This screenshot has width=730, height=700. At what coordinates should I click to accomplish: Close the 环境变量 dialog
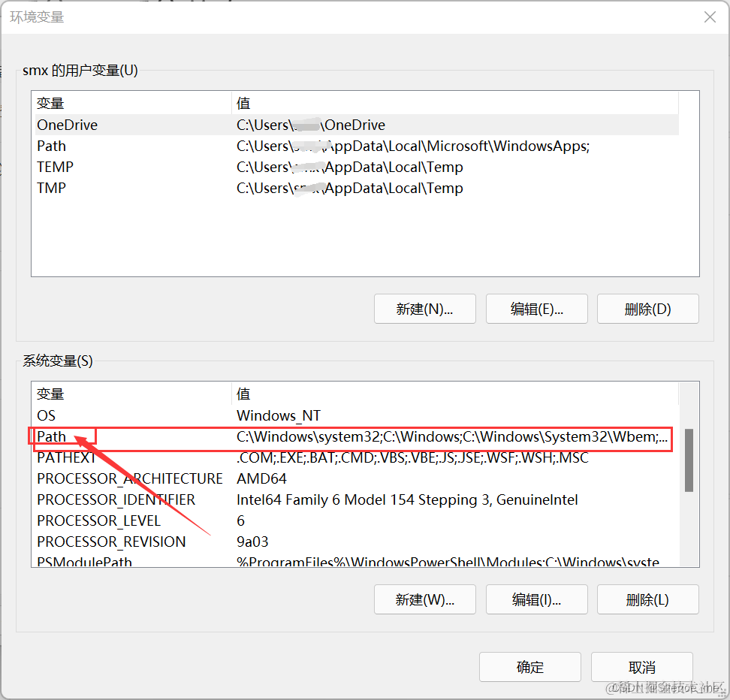[x=710, y=17]
